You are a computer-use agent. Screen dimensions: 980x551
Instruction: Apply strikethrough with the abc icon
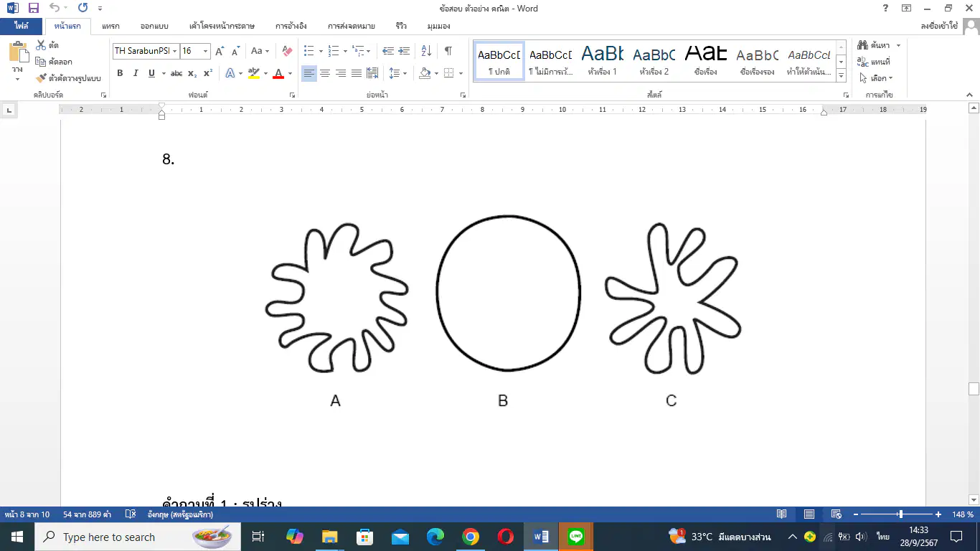tap(176, 73)
